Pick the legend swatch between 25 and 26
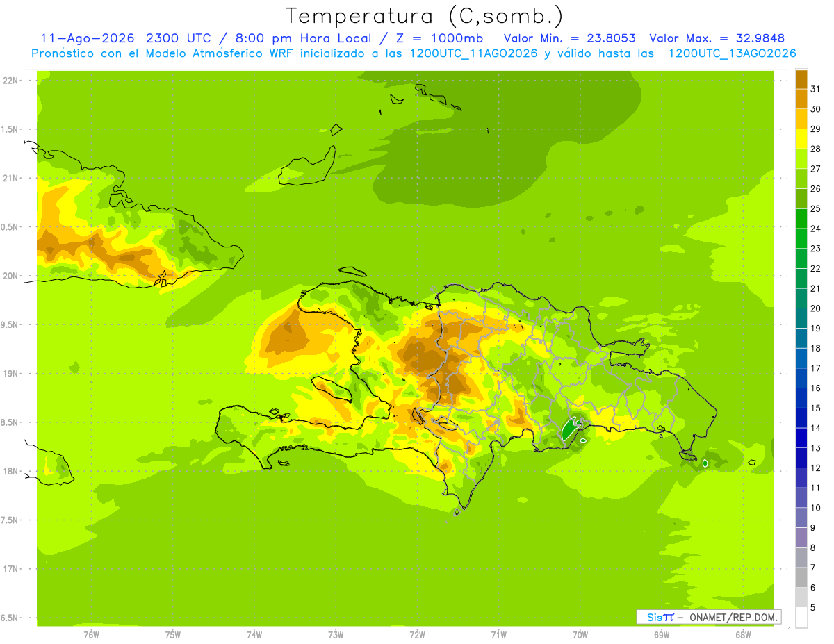This screenshot has width=834, height=644. pyautogui.click(x=801, y=199)
